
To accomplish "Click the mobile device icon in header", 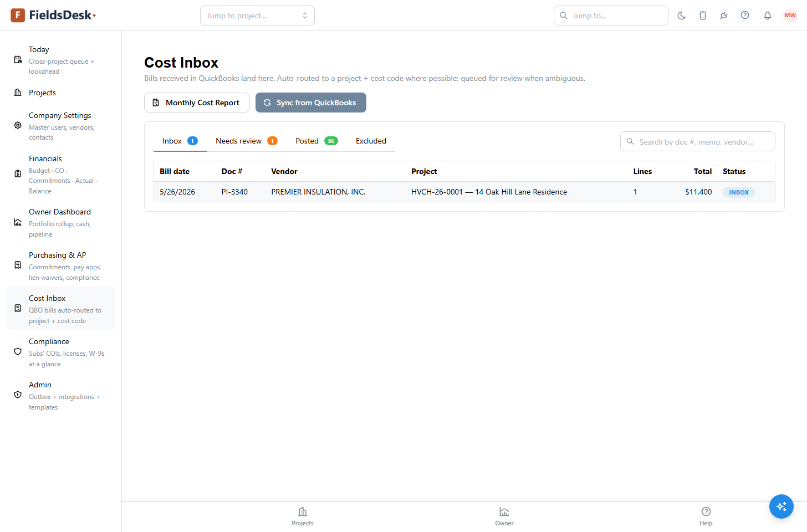I will 703,16.
